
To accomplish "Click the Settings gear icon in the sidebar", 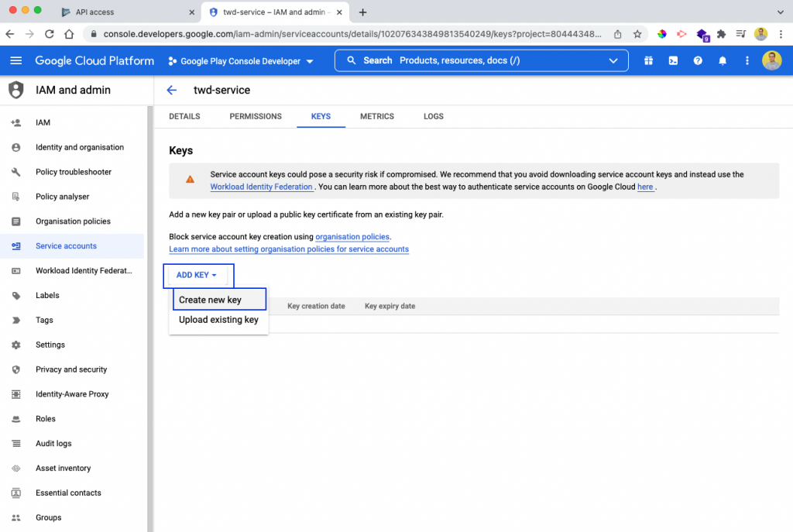I will click(16, 345).
